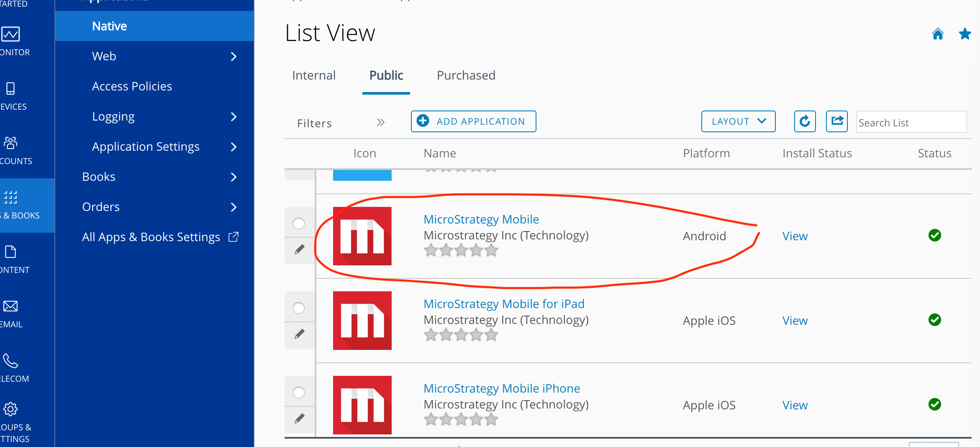
Task: Click the star favorite icon
Action: click(965, 33)
